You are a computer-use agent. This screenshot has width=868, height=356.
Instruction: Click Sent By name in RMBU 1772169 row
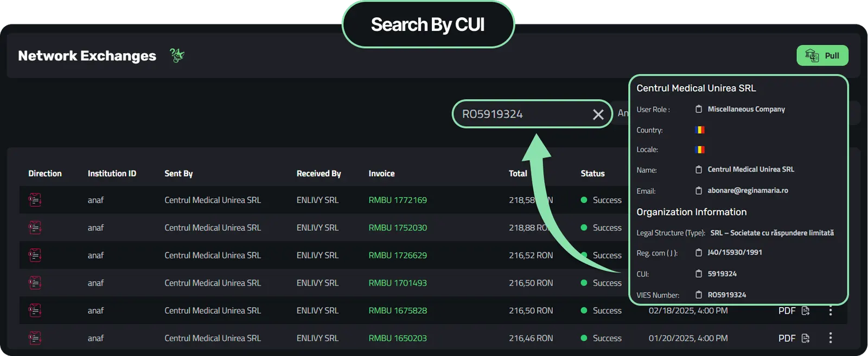(x=213, y=200)
